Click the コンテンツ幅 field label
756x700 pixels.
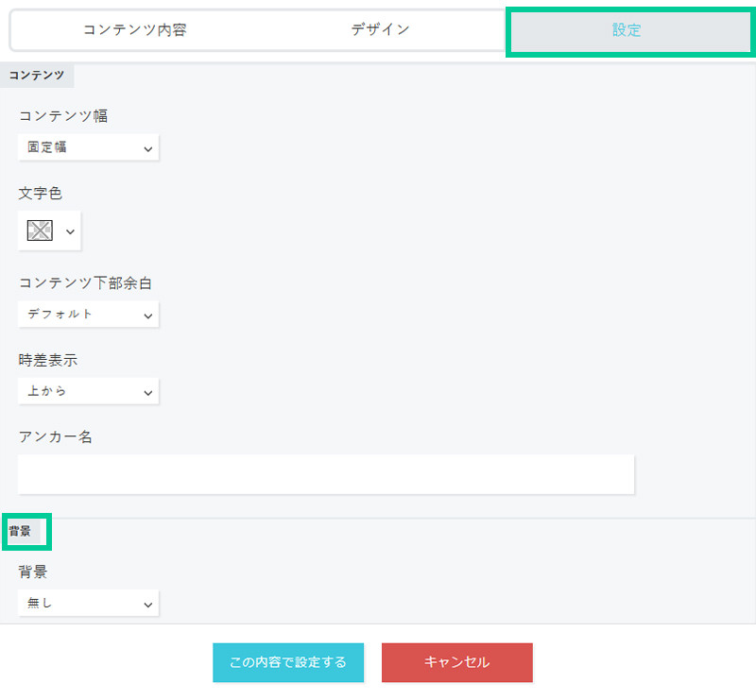63,116
